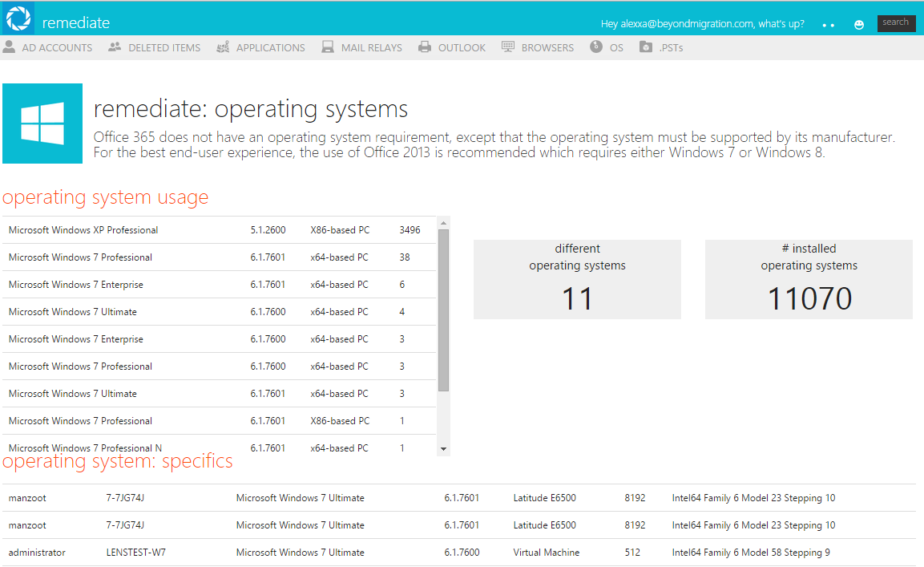Click the operating system usage heading

[x=106, y=197]
